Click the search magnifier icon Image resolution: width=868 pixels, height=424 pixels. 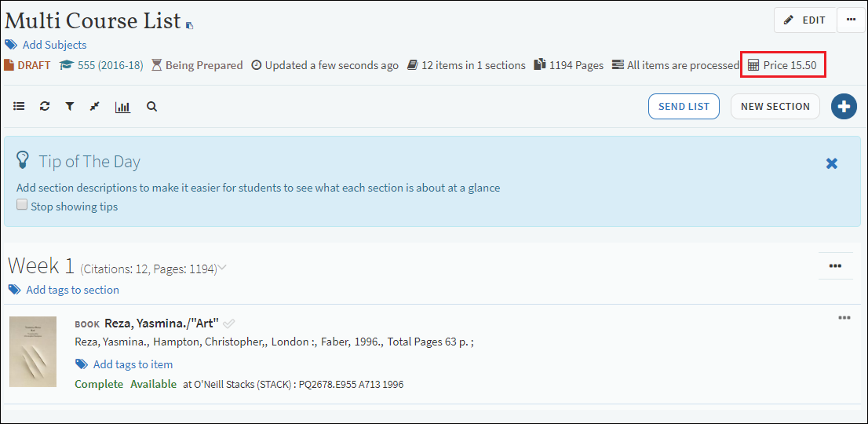(151, 107)
